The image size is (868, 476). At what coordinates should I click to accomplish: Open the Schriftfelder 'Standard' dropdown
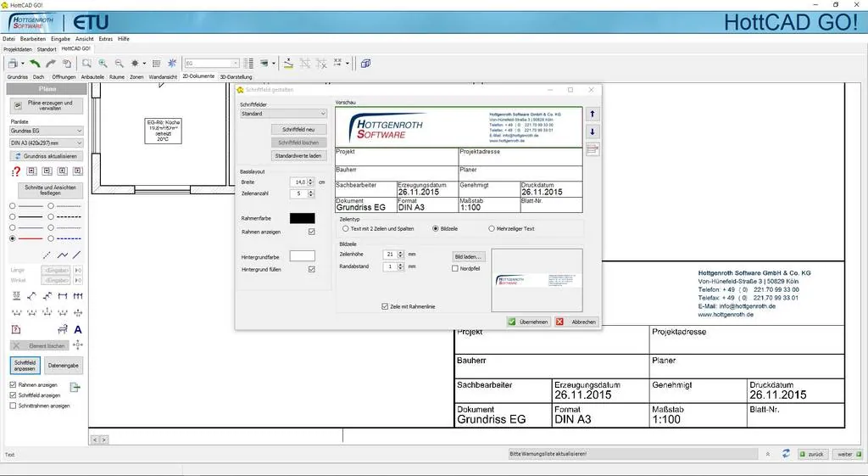point(283,113)
